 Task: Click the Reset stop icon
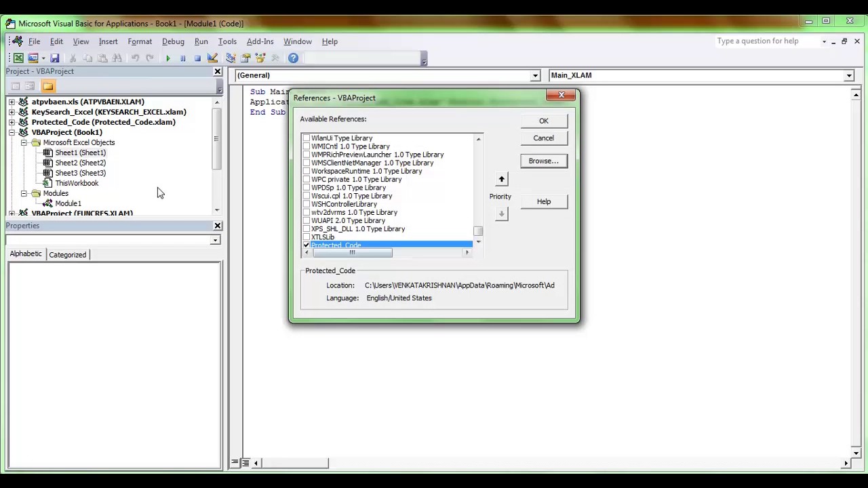click(x=197, y=58)
